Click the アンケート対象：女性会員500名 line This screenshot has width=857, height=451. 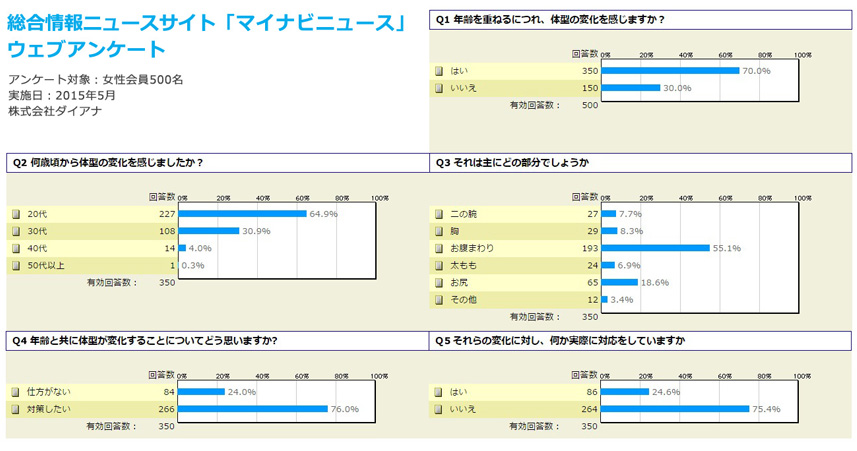click(x=96, y=80)
